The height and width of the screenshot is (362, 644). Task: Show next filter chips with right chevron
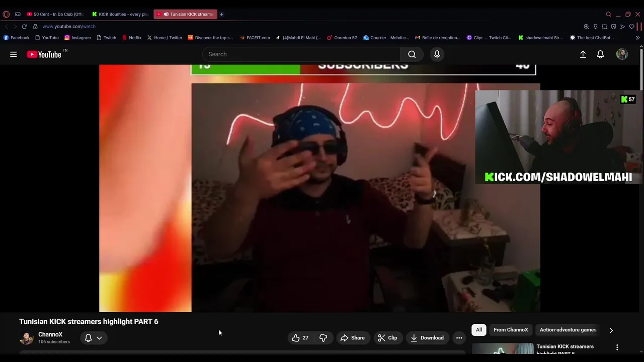coord(611,330)
